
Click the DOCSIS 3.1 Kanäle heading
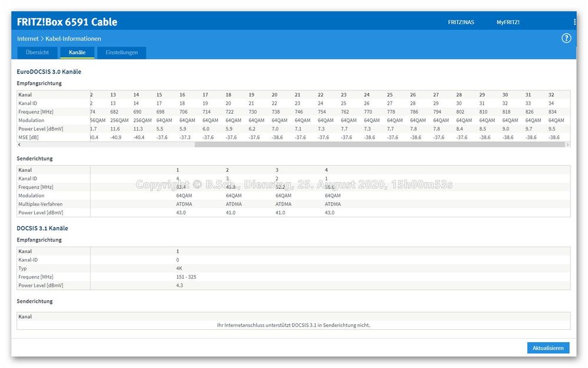coord(42,228)
